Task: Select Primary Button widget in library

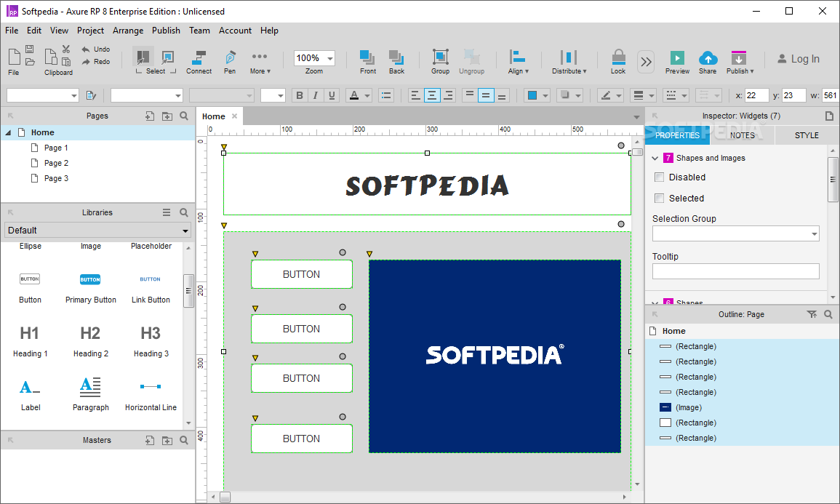Action: point(90,288)
